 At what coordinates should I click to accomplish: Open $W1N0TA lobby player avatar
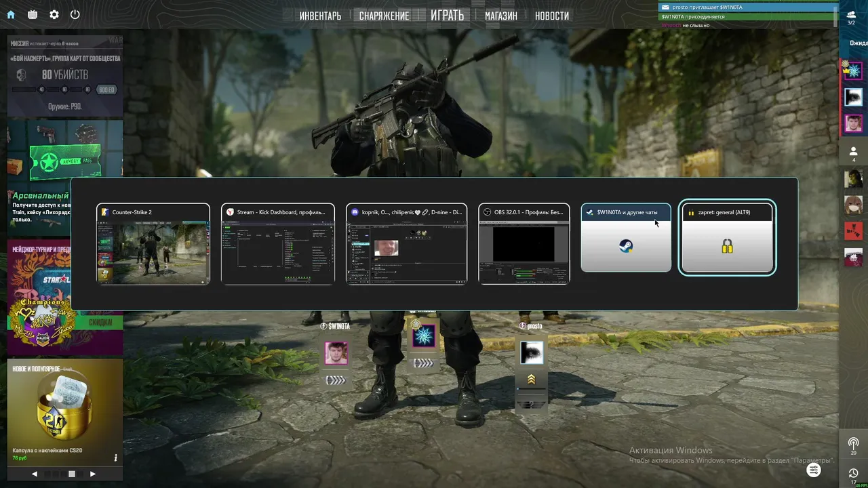[336, 353]
